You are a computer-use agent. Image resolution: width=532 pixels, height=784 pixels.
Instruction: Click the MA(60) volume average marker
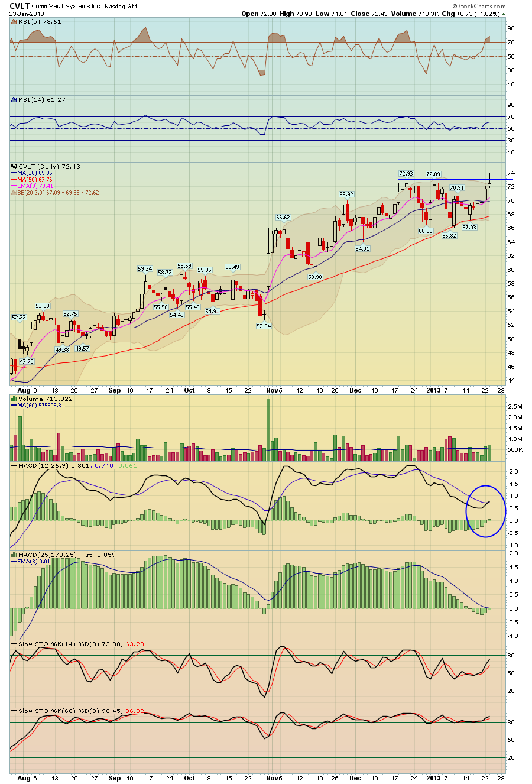(14, 405)
